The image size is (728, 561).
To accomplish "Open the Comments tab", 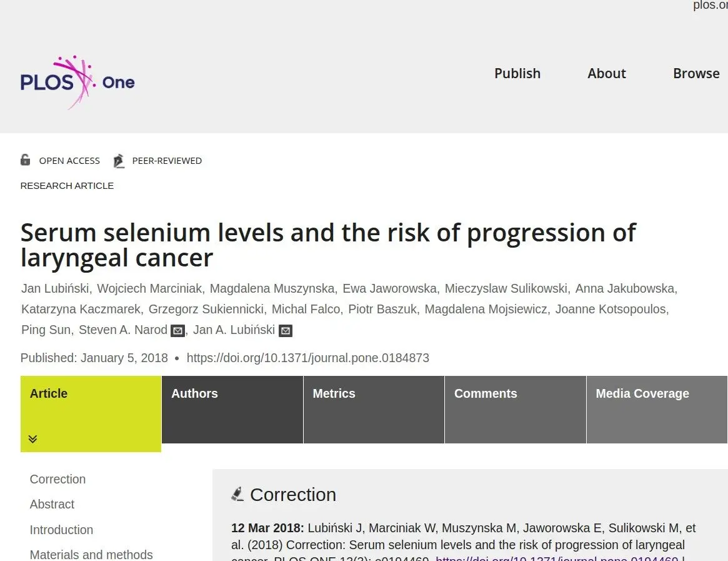I will point(516,410).
